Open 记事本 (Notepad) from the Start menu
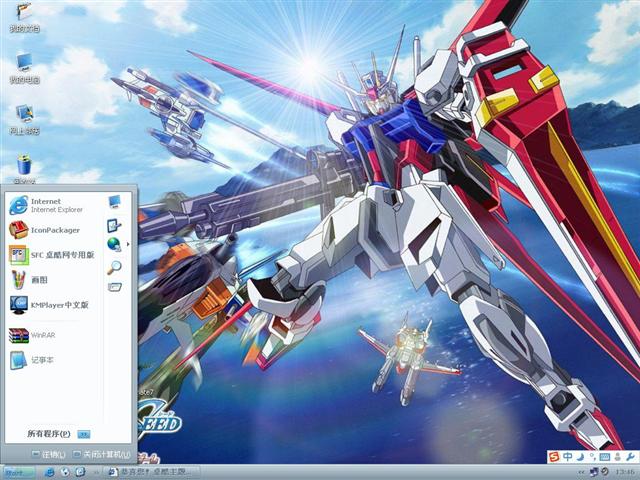Image resolution: width=640 pixels, height=480 pixels. point(31,360)
